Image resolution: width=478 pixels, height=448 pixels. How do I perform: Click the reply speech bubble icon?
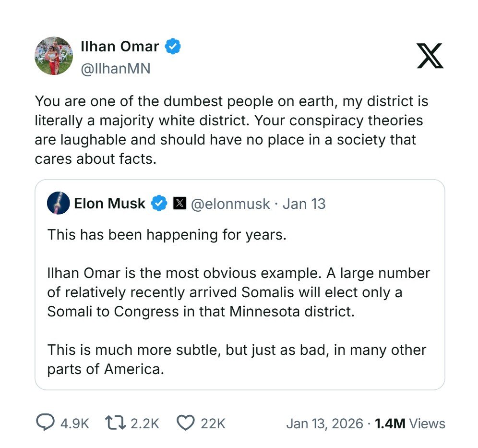pyautogui.click(x=45, y=423)
